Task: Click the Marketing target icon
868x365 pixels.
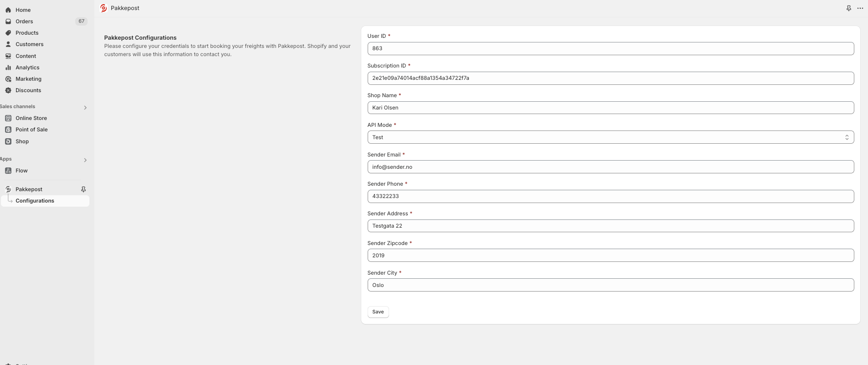Action: 8,79
